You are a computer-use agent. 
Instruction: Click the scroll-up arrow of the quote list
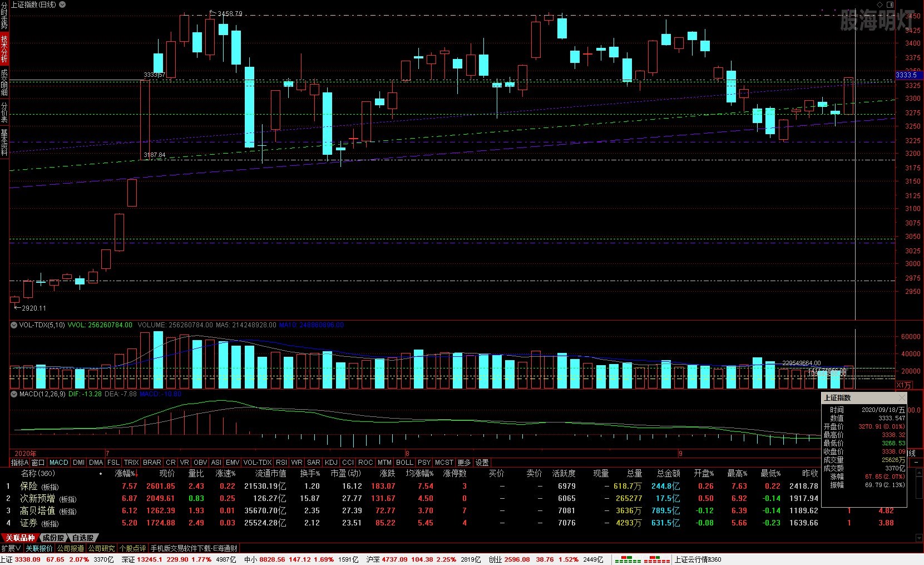click(918, 473)
